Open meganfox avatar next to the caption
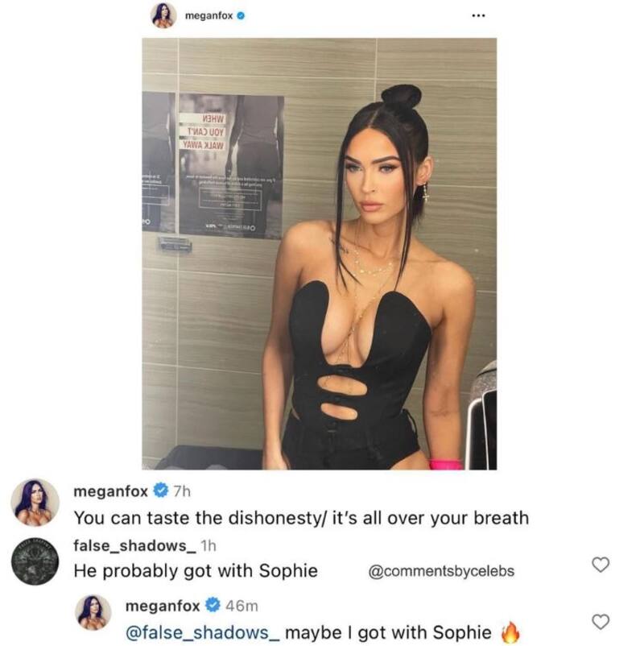This screenshot has height=646, width=644. click(x=35, y=503)
